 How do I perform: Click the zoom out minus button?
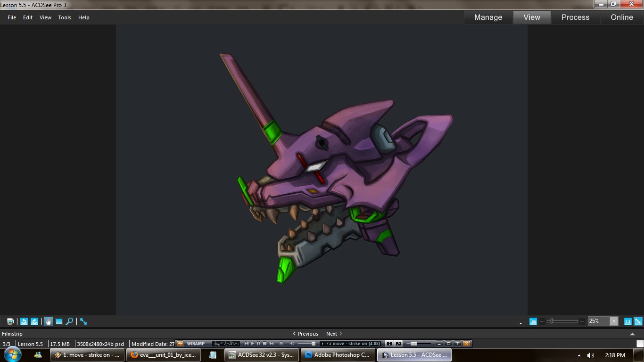[542, 321]
